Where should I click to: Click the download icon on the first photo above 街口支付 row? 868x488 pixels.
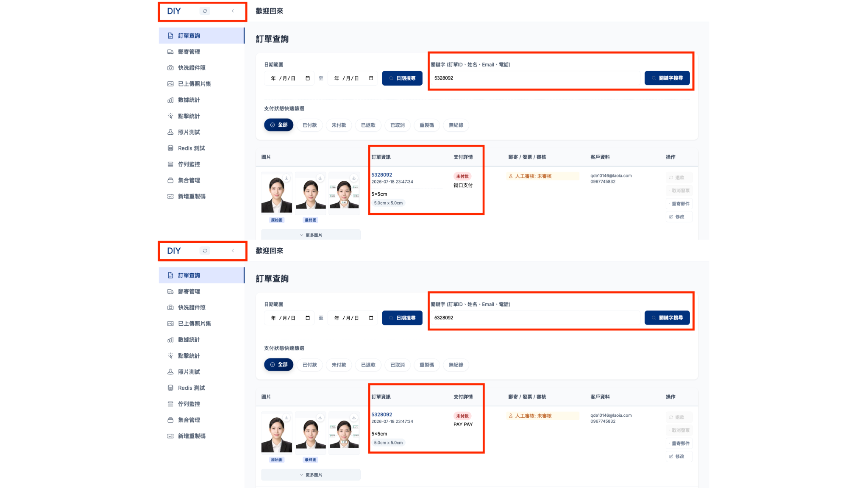click(x=287, y=178)
